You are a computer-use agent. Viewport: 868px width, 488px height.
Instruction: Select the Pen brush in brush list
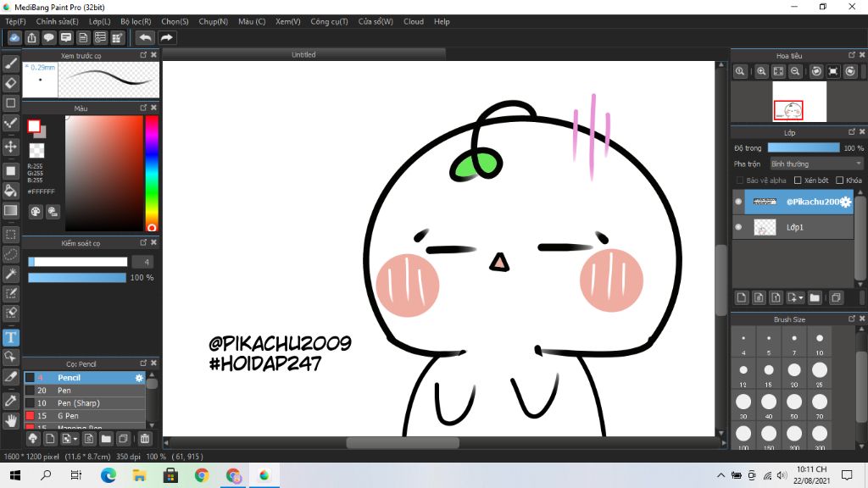click(84, 391)
